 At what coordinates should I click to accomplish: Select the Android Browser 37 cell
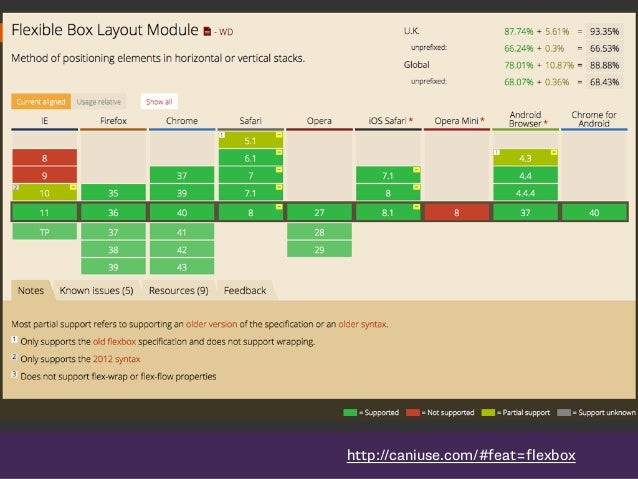[x=526, y=212]
